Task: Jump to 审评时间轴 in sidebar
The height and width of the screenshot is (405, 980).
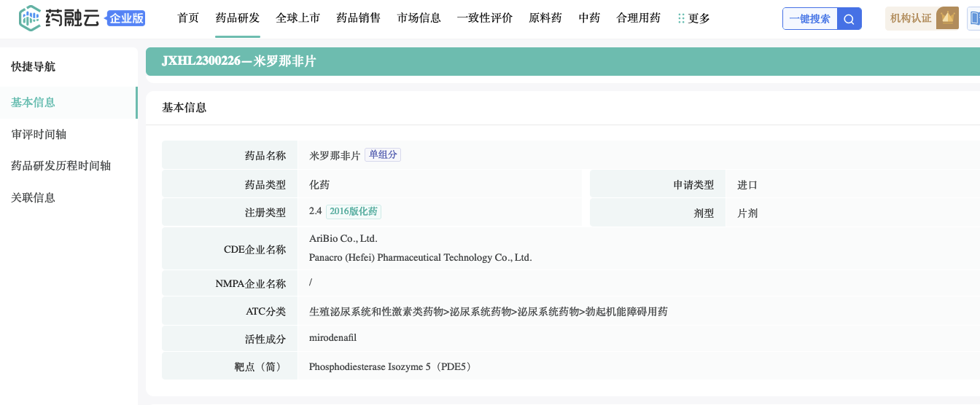Action: pyautogui.click(x=39, y=134)
